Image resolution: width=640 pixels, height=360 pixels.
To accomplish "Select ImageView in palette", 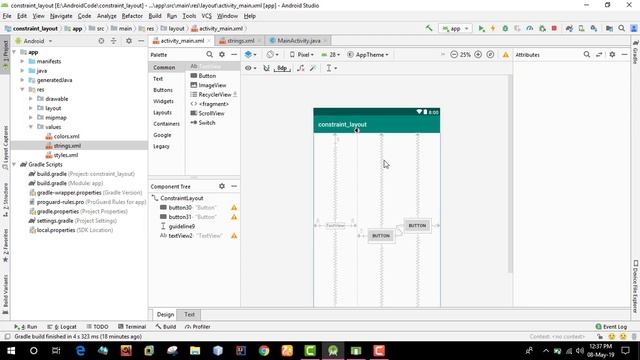I will point(208,85).
